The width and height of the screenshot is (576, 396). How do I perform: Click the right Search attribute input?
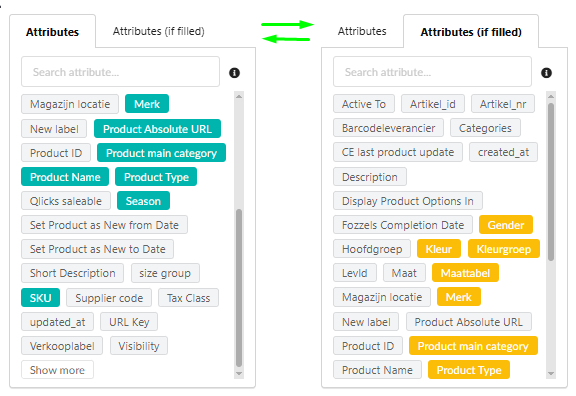click(x=432, y=72)
